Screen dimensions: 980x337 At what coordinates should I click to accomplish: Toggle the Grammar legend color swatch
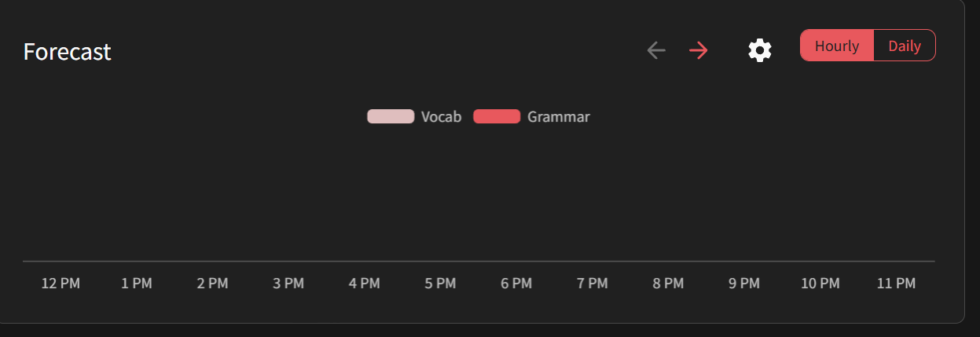click(497, 117)
